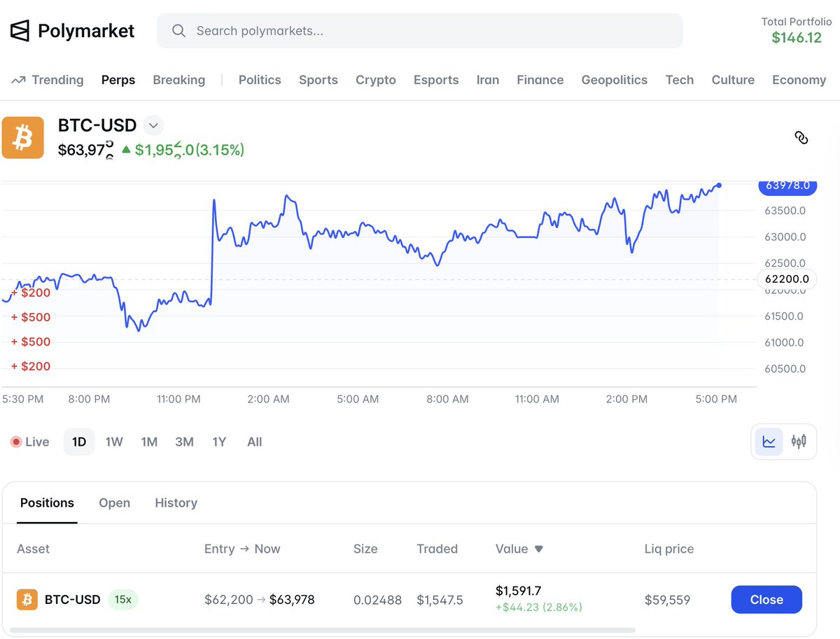
Task: Click the 15x leverage badge
Action: tap(123, 600)
